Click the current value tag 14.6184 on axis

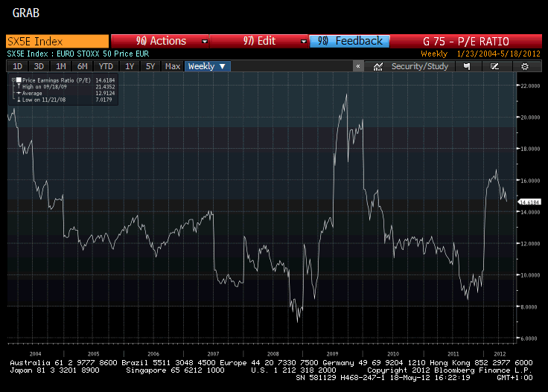point(529,202)
